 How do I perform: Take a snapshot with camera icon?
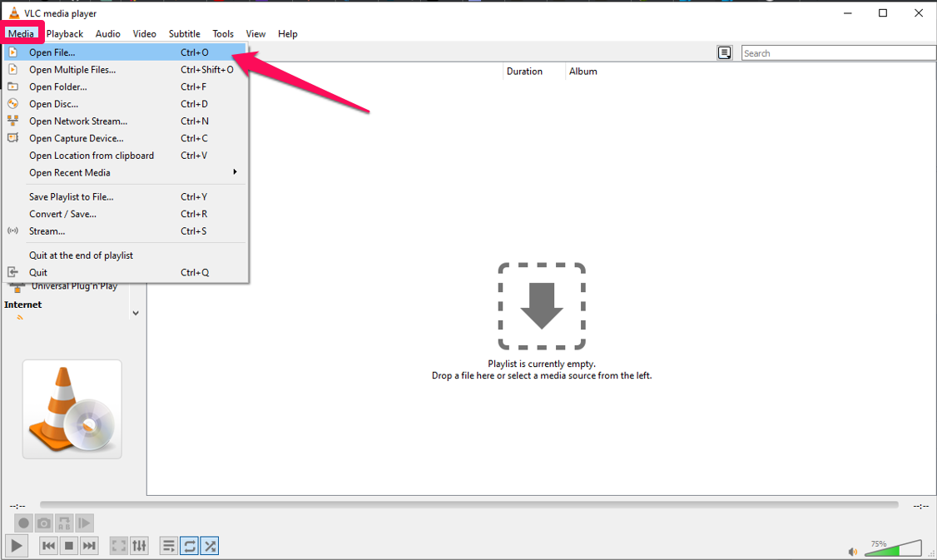(x=43, y=523)
